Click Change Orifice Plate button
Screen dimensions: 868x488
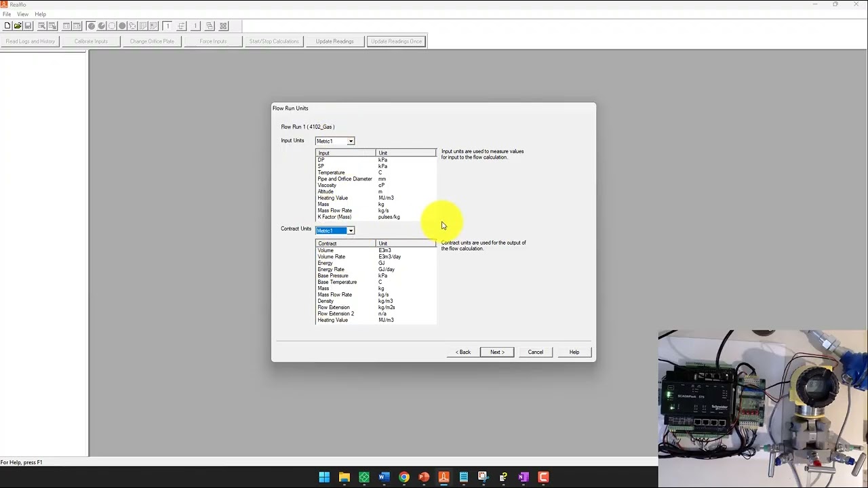coord(152,41)
